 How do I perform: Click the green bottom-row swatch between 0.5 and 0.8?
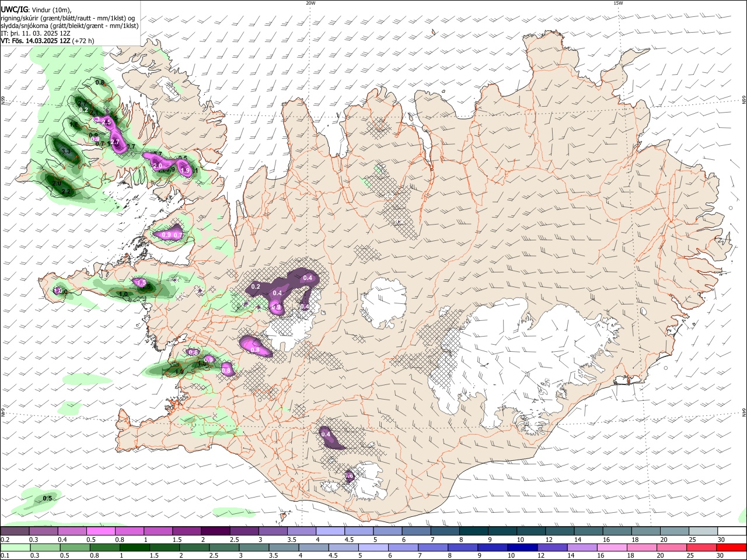click(x=75, y=547)
